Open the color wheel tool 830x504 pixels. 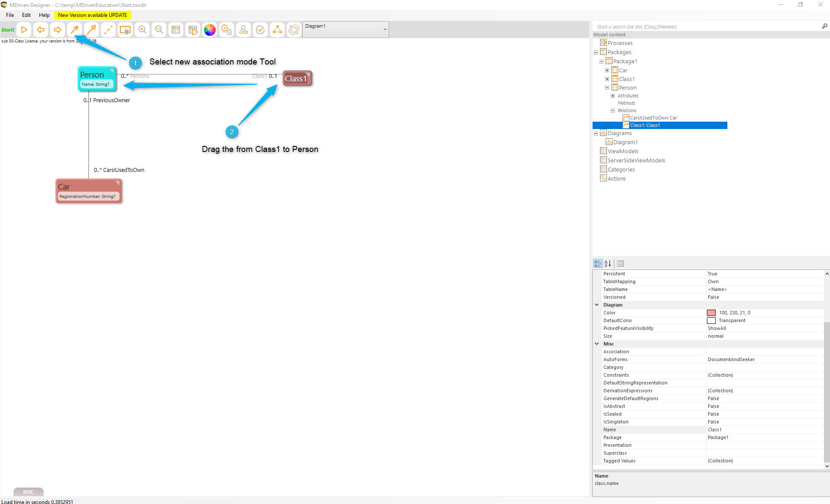tap(210, 30)
